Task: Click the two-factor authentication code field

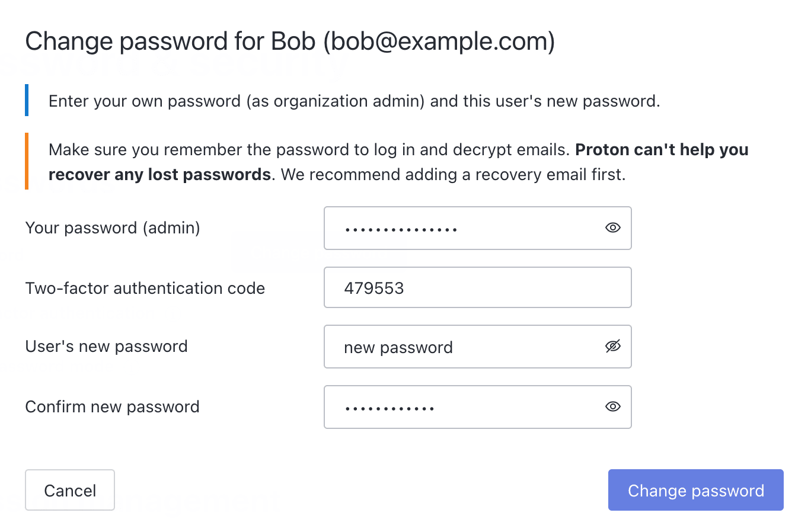Action: coord(477,288)
